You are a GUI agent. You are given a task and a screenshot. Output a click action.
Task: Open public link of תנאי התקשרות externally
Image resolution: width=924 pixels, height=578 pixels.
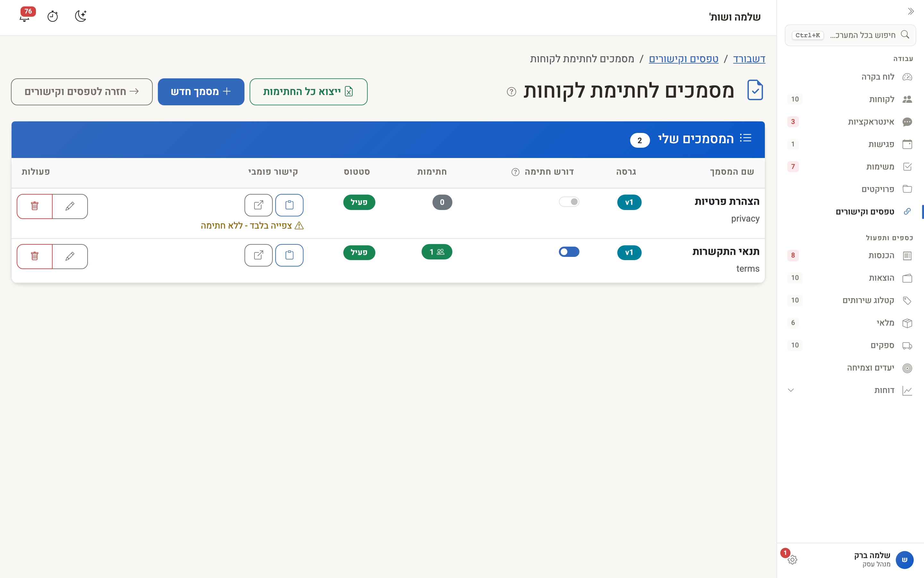pos(259,255)
